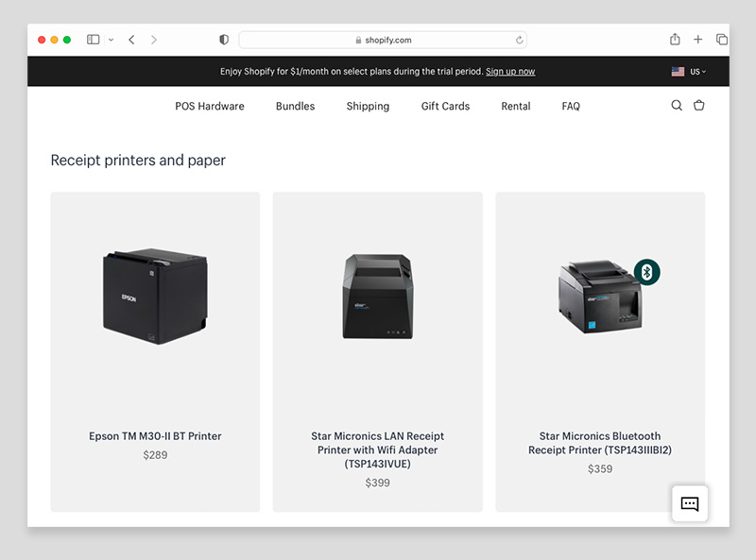756x560 pixels.
Task: Open the Bundles menu item
Action: tap(295, 106)
